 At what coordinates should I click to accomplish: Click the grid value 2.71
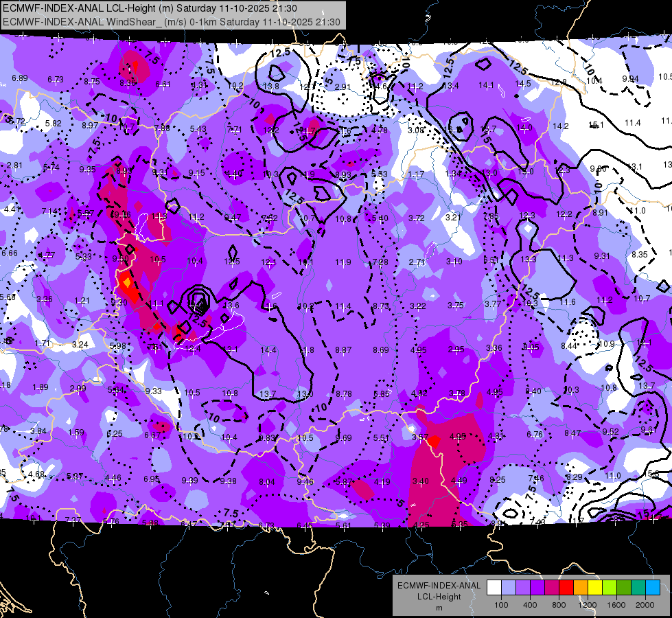(417, 262)
